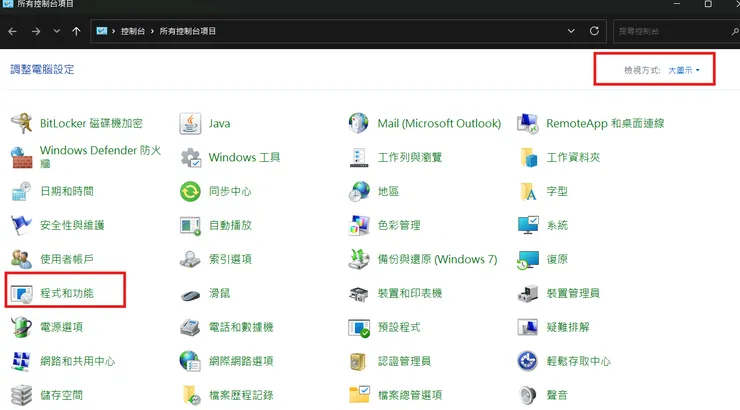Open 儲存空間 icon
Viewport: 740px width, 410px height.
(x=22, y=395)
